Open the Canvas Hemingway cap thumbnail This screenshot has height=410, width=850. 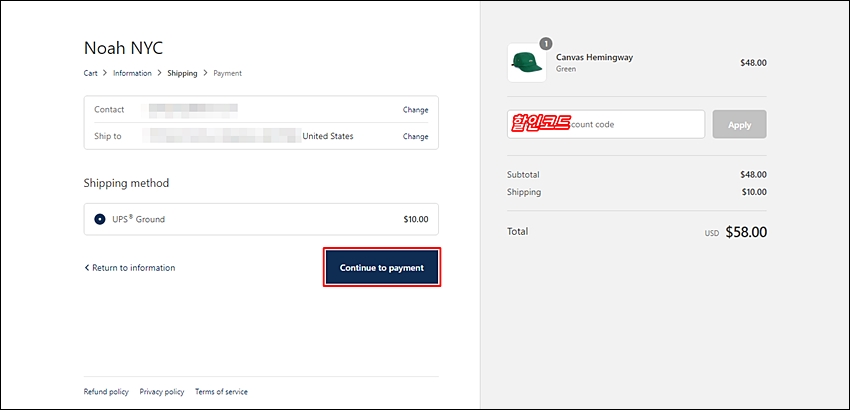[527, 63]
